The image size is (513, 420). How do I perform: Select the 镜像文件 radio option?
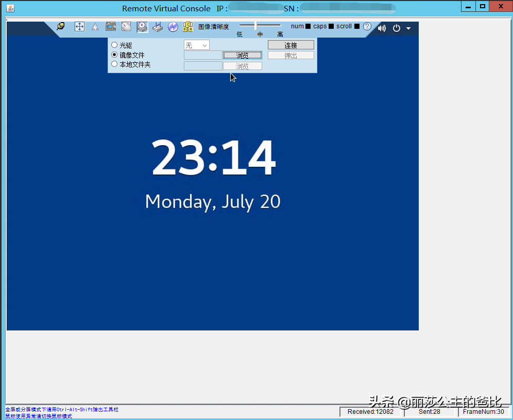[114, 55]
